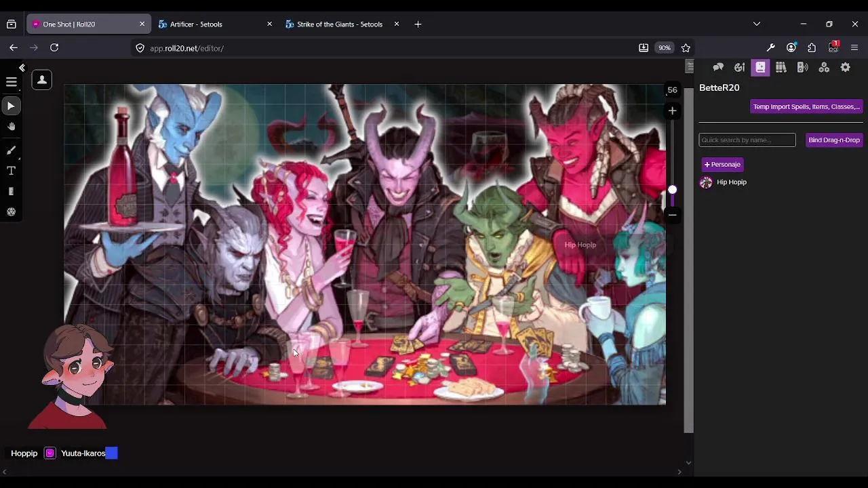Image resolution: width=868 pixels, height=488 pixels.
Task: Open the Collections macros tab
Action: coord(824,67)
